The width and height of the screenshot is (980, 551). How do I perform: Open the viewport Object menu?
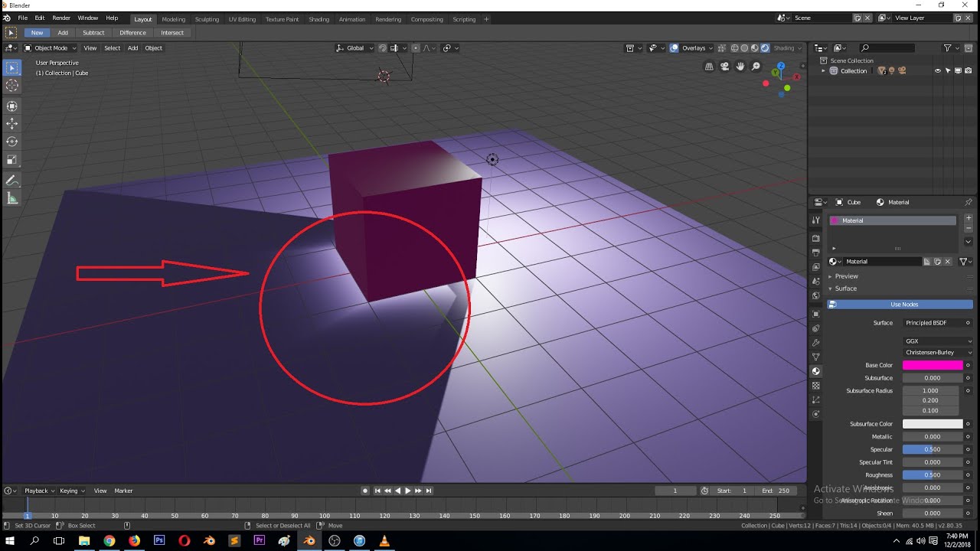click(153, 48)
